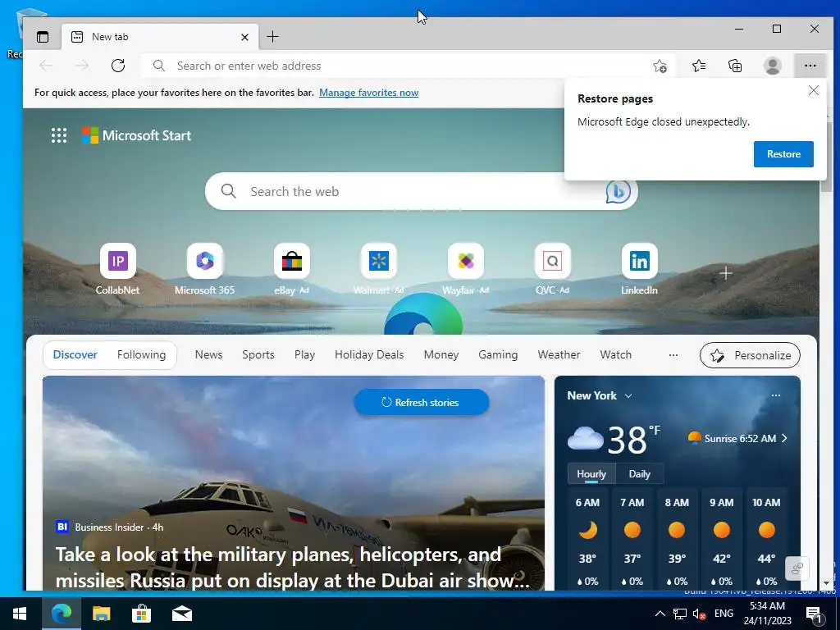Open File Explorer from the taskbar
The image size is (840, 630).
pyautogui.click(x=101, y=614)
